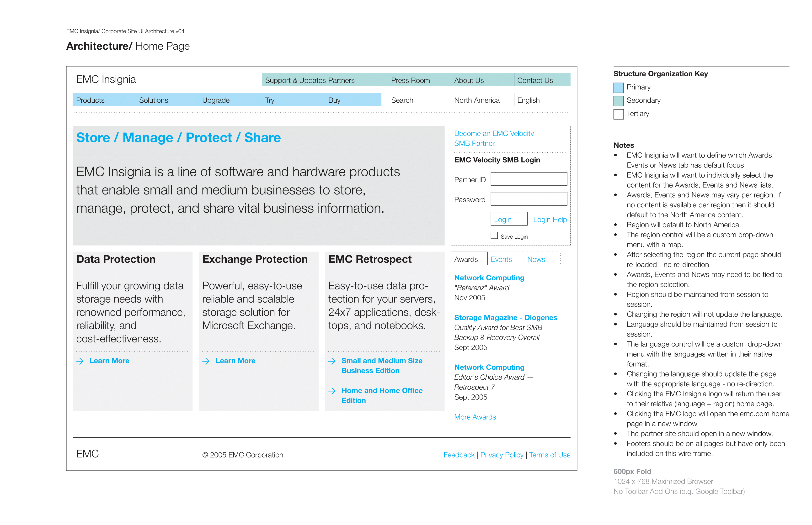Click the EMC Retrospect heading
This screenshot has height=525, width=812.
(370, 259)
